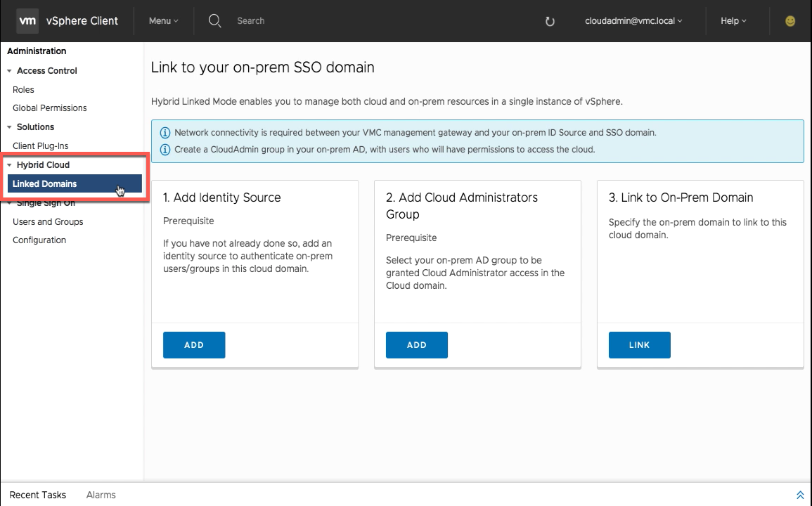This screenshot has width=812, height=506.
Task: Open the cloudadmin@vmc.local user dropdown
Action: click(x=633, y=21)
